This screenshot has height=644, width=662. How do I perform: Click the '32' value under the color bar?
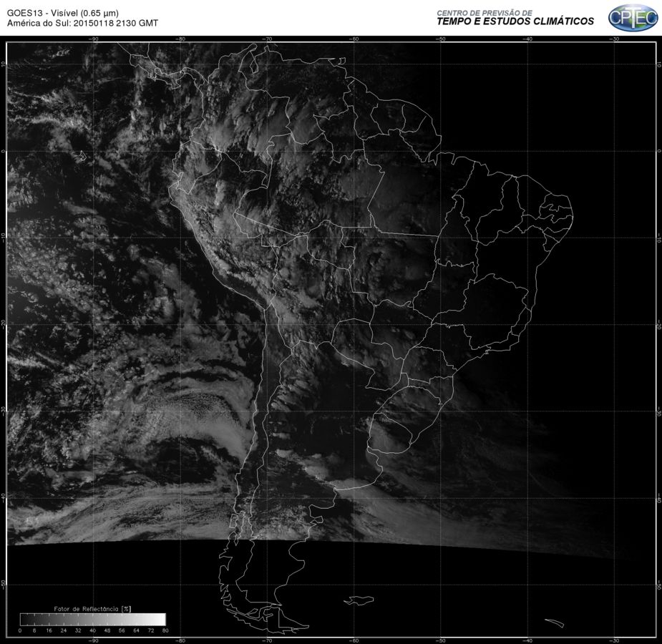(78, 630)
